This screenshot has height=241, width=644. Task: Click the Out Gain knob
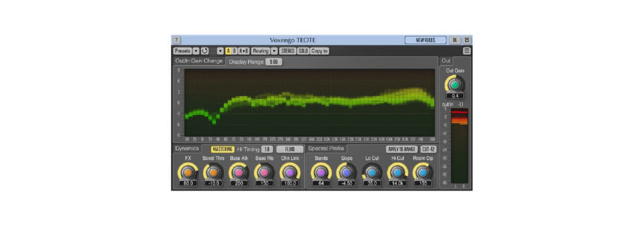click(455, 85)
